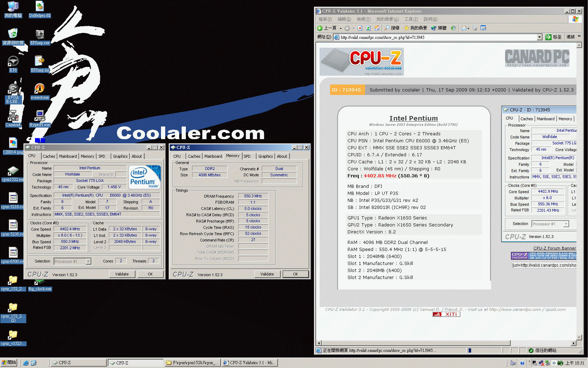The width and height of the screenshot is (588, 368).
Task: Open the Mail button dropdown arrow in IE
Action: 469,28
